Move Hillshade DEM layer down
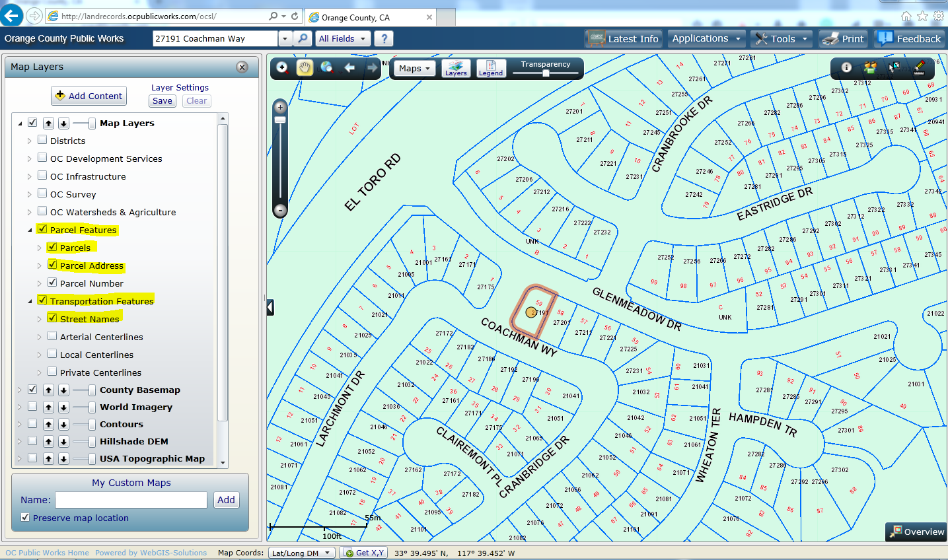Image resolution: width=948 pixels, height=560 pixels. [x=63, y=442]
